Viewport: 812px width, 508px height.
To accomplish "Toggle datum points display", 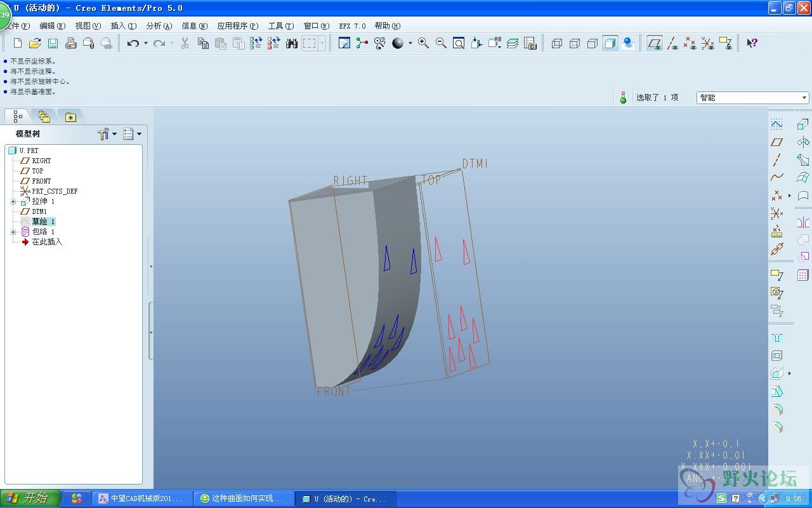I will point(690,43).
